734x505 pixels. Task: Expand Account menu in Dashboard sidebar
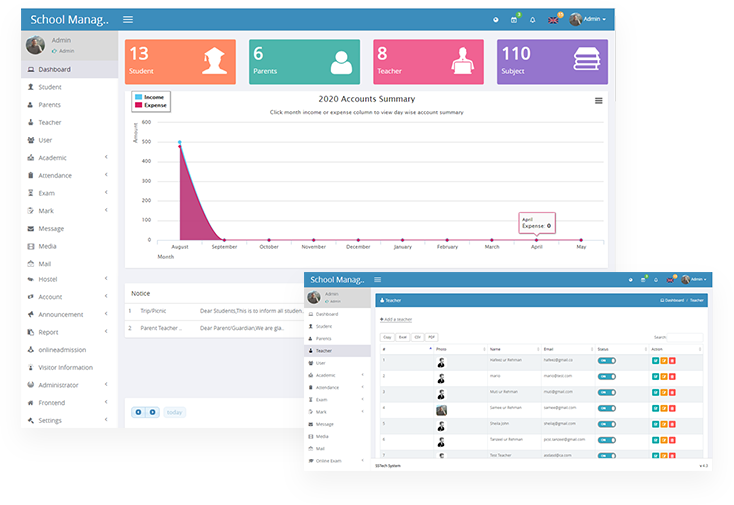tap(69, 297)
